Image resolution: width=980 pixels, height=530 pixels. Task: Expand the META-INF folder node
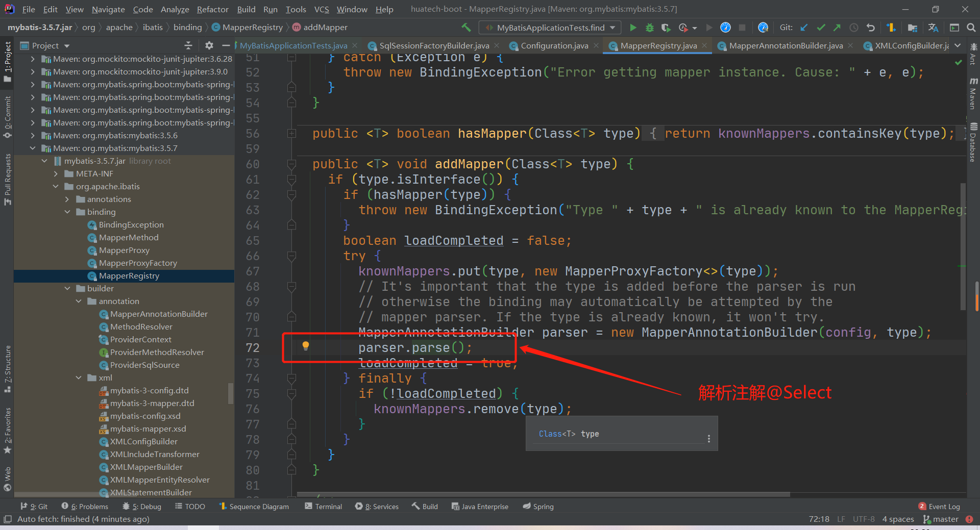tap(56, 174)
